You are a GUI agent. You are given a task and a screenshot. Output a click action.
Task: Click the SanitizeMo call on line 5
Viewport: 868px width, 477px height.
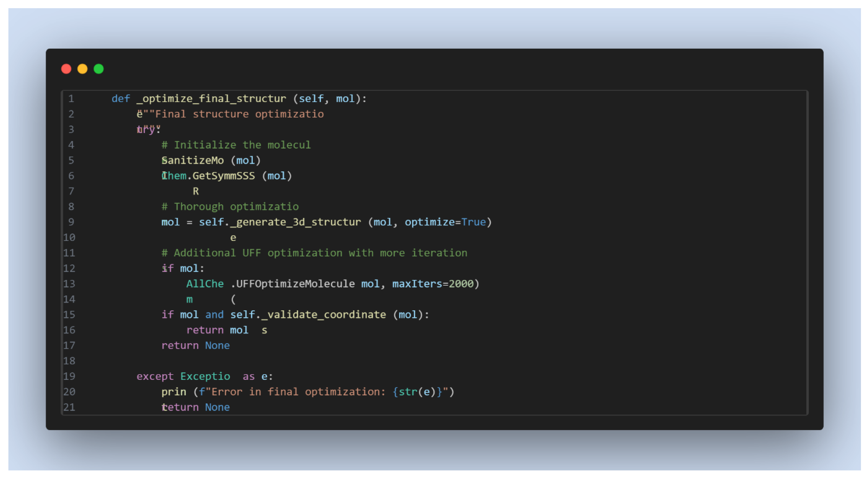coord(192,160)
